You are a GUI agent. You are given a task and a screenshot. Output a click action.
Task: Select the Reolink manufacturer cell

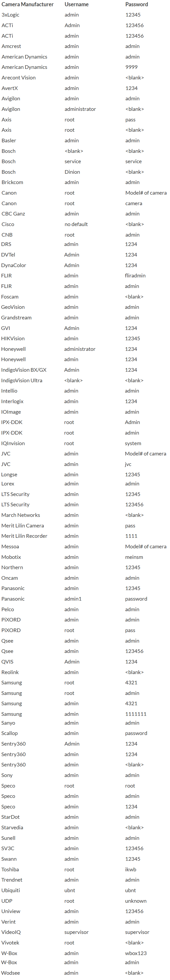point(10,672)
